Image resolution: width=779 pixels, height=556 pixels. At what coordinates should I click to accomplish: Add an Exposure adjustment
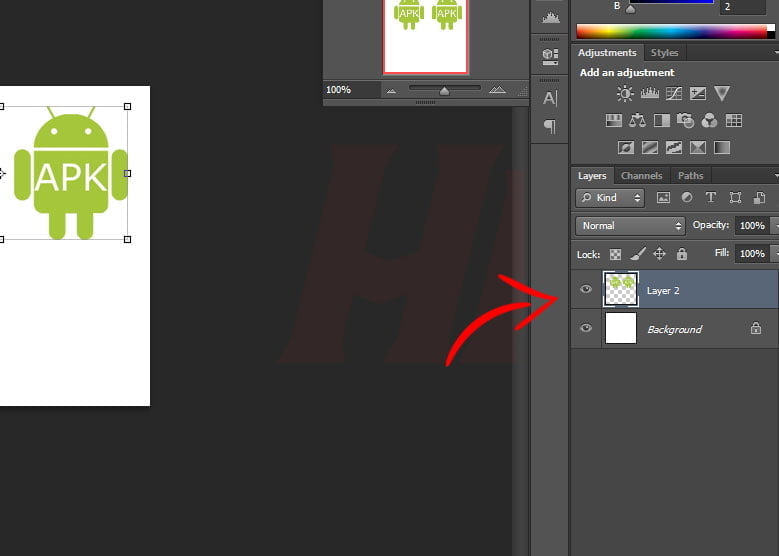pyautogui.click(x=698, y=93)
